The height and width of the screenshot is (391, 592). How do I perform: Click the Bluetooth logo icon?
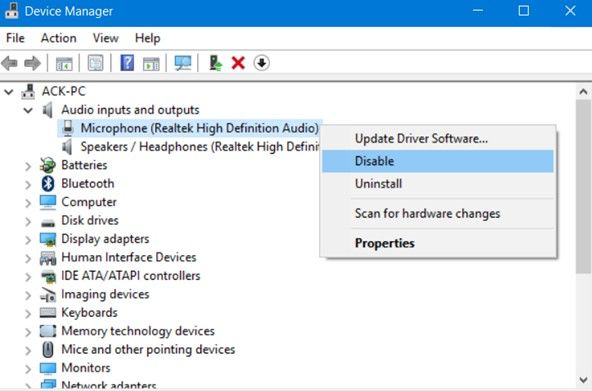[x=48, y=183]
